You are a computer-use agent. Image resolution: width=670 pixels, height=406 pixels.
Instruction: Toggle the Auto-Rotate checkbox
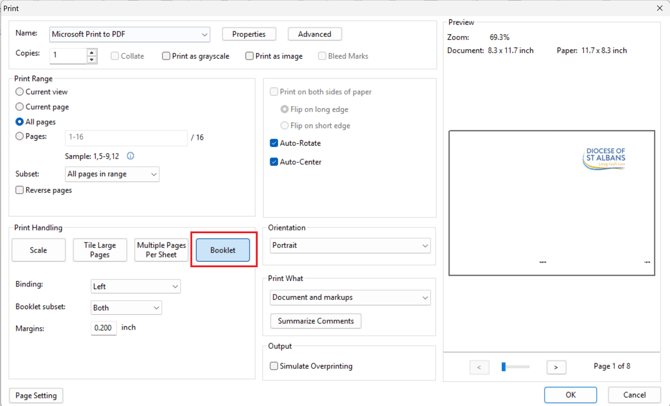[x=275, y=143]
